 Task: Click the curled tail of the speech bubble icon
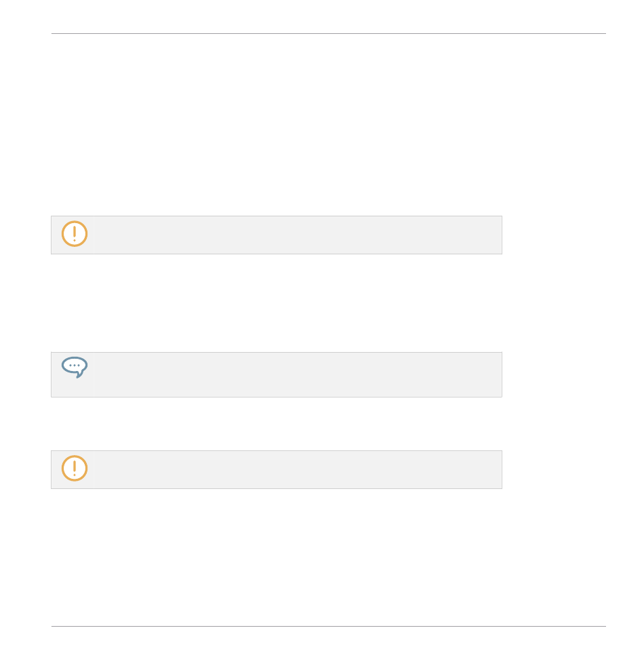point(80,374)
